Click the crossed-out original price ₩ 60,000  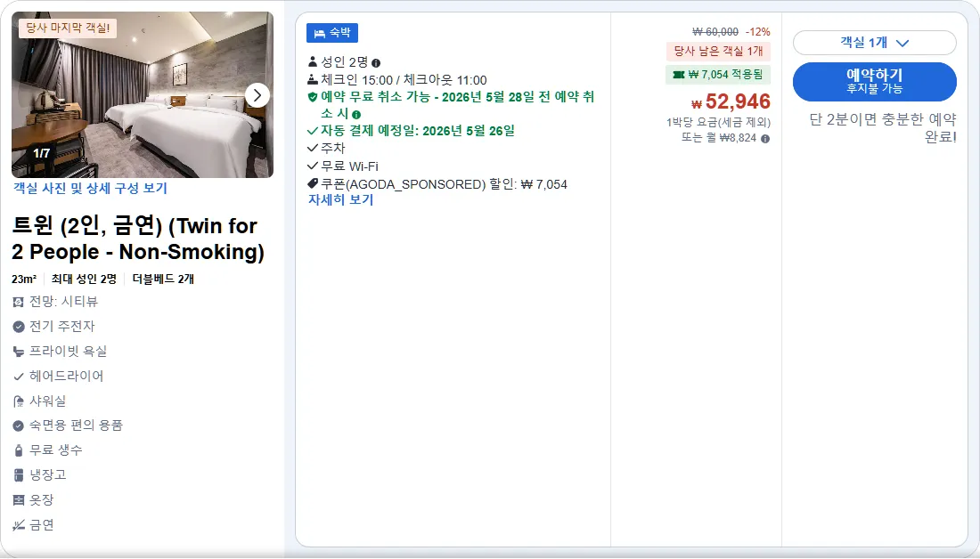tap(715, 32)
